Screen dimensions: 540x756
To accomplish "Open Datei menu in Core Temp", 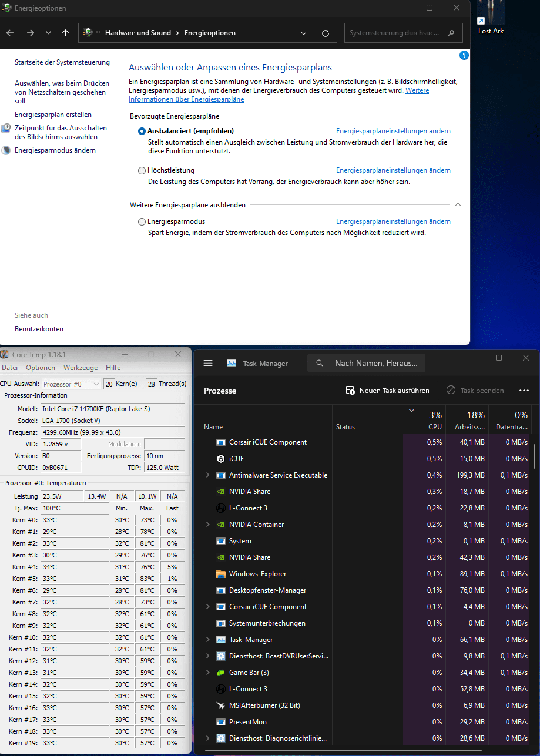I will pos(10,368).
